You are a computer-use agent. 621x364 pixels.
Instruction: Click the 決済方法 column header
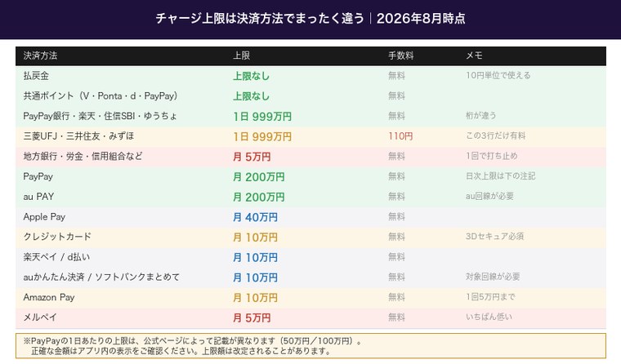click(x=40, y=55)
